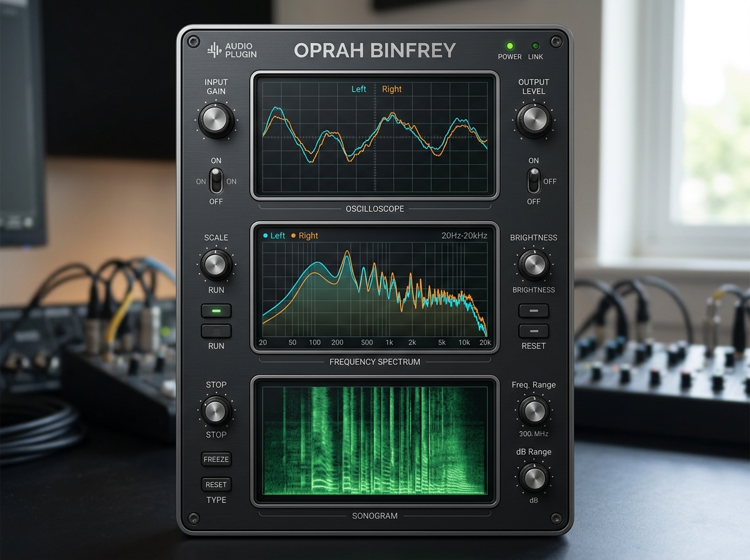The image size is (750, 560).
Task: Click the Right legend in frequency spectrum
Action: coord(304,236)
